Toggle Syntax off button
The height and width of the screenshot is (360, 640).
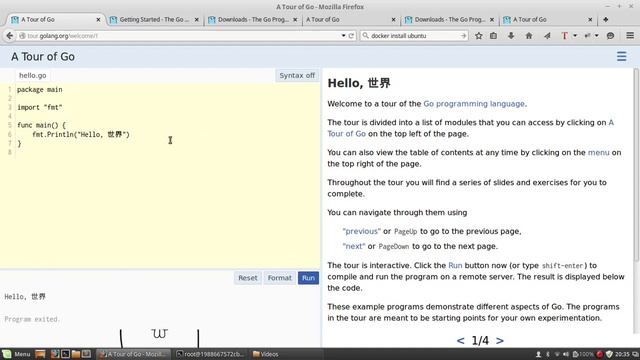click(297, 76)
